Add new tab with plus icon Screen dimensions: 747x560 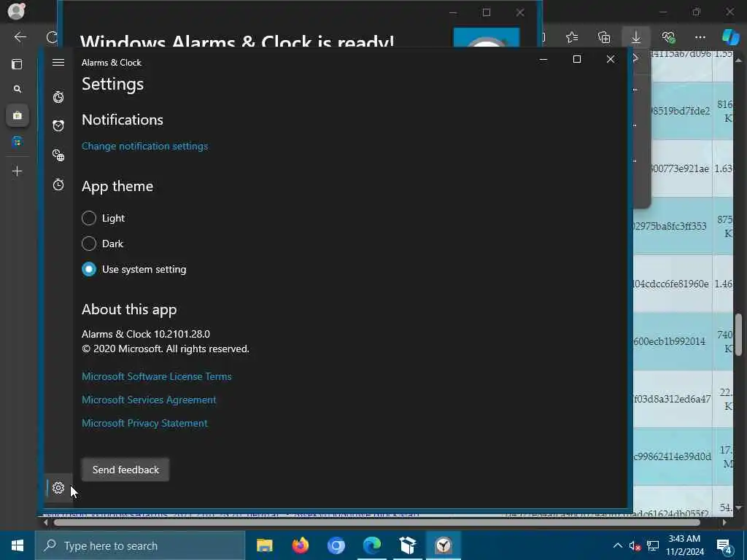(18, 171)
